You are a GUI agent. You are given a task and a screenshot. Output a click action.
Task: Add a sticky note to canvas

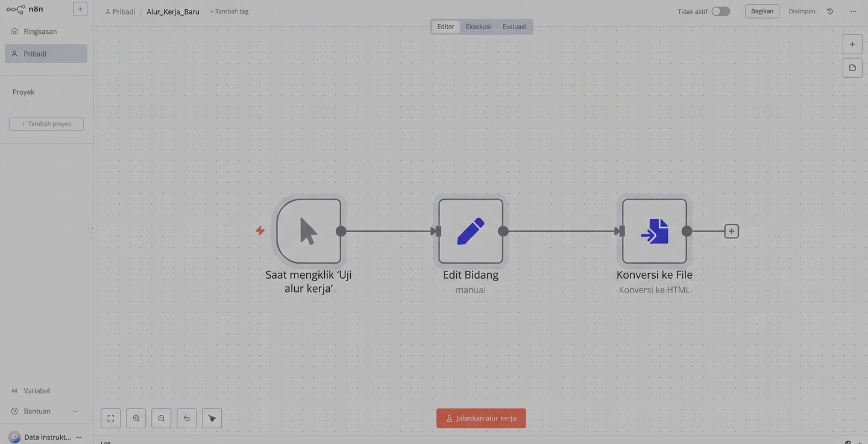pyautogui.click(x=852, y=68)
